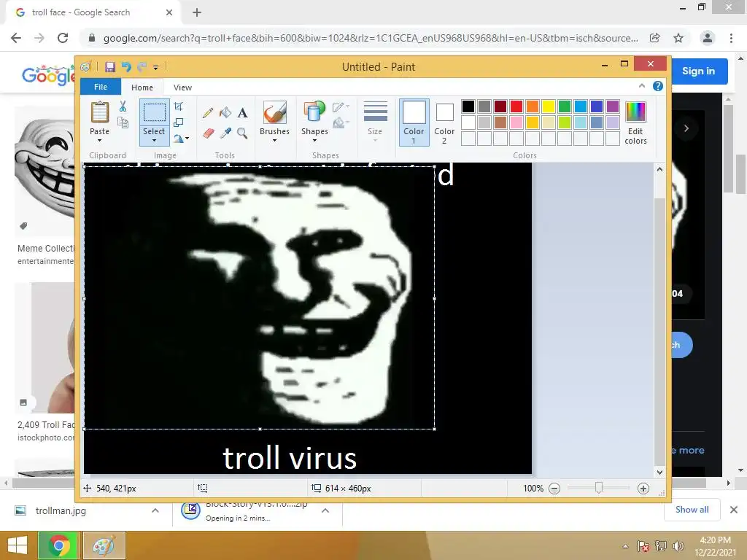
Task: Open the Select dropdown arrow
Action: click(x=154, y=141)
